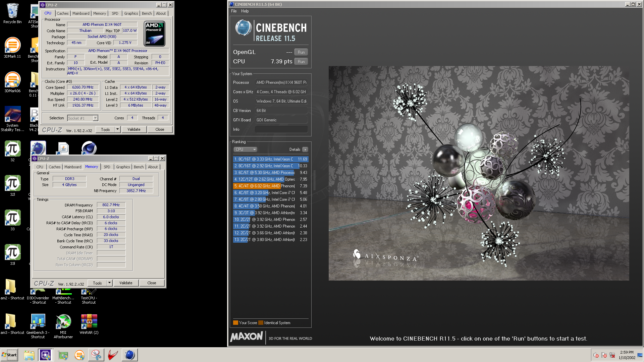
Task: Open Snipping Tool in the taskbar
Action: (96, 355)
